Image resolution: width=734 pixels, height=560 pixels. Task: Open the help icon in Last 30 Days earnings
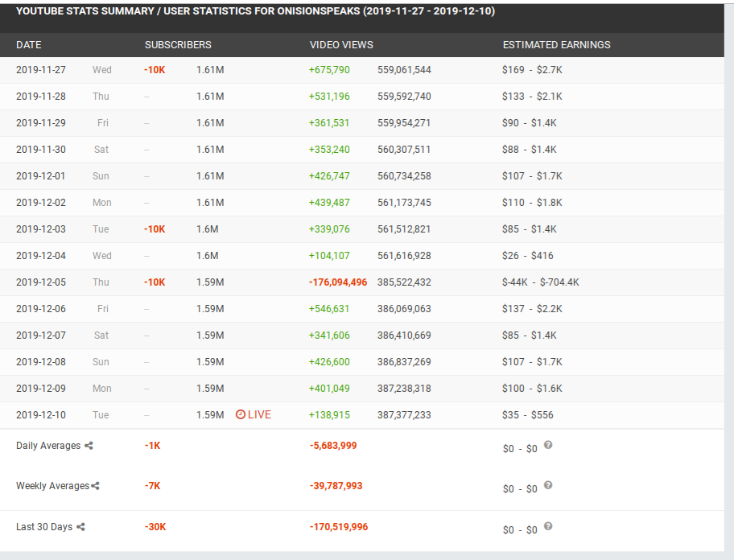548,526
